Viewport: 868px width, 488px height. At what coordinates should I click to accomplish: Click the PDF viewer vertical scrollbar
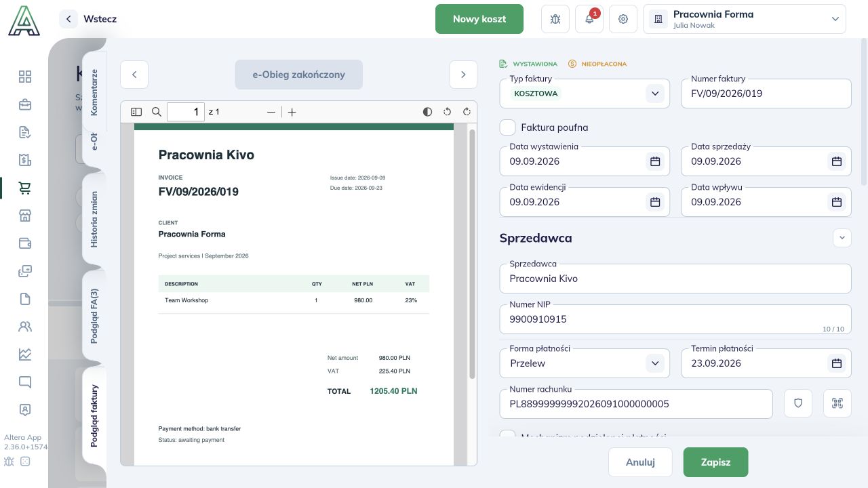(472, 254)
